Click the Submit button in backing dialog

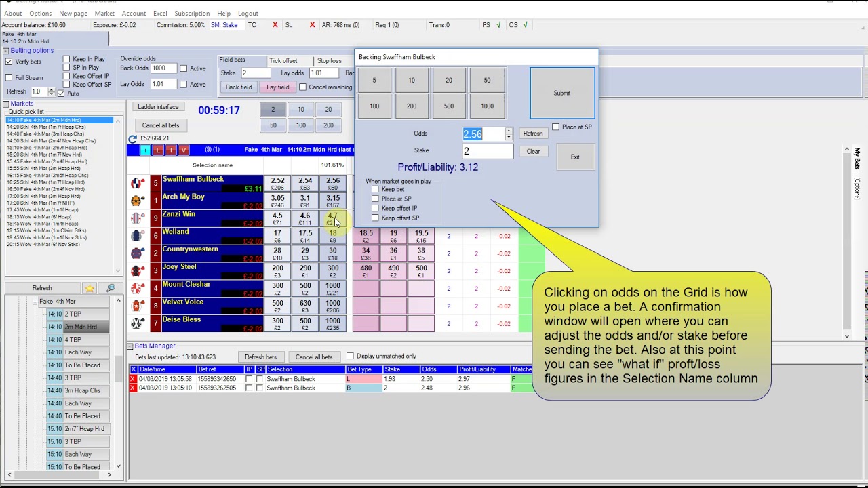(562, 93)
